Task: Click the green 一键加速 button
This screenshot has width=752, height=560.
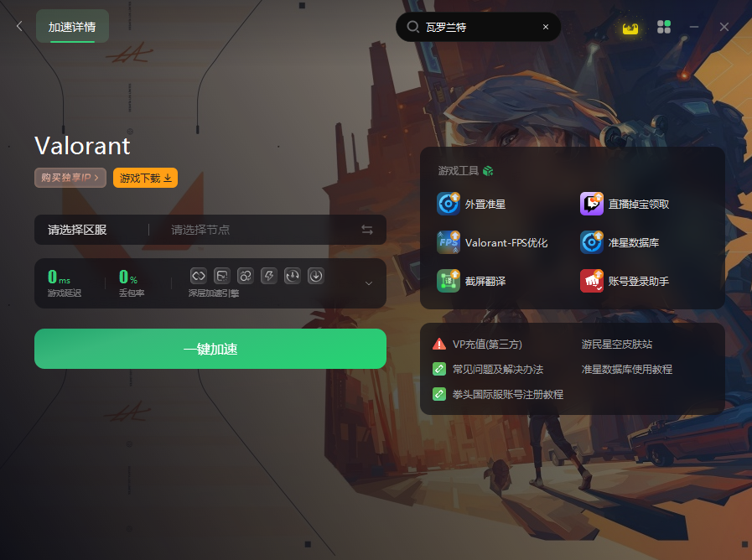Action: [210, 349]
